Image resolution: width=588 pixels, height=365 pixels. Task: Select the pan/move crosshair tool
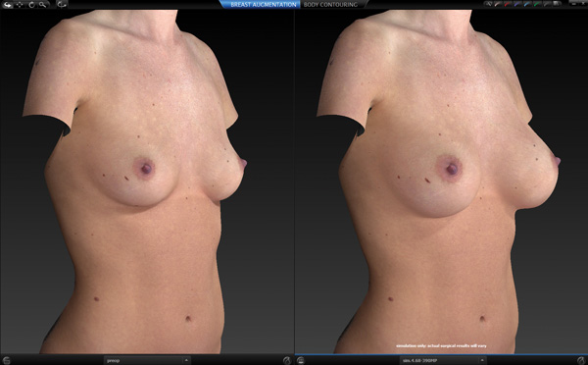20,5
